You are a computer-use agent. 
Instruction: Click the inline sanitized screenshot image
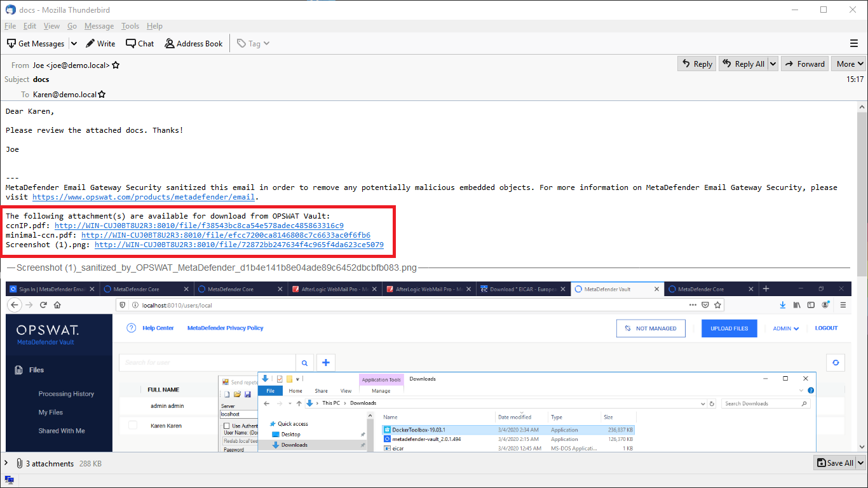pyautogui.click(x=429, y=367)
